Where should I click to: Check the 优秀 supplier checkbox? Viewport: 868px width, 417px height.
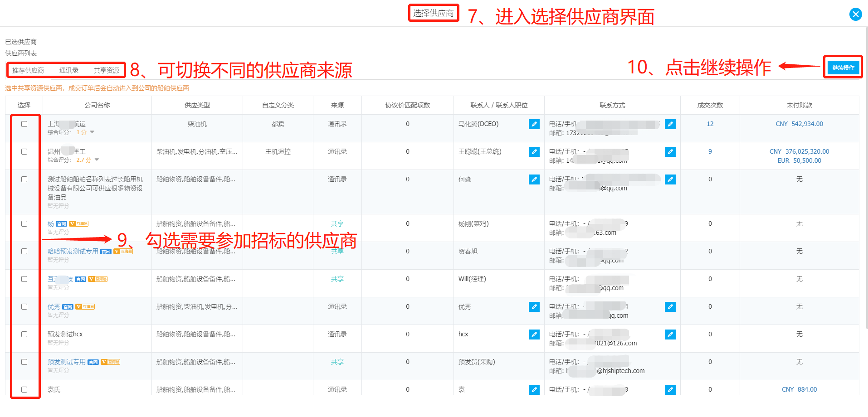[24, 307]
